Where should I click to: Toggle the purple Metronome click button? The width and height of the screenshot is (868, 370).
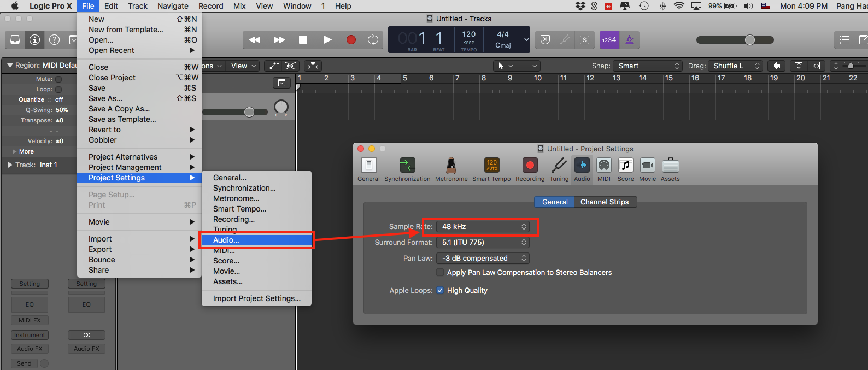(x=630, y=39)
